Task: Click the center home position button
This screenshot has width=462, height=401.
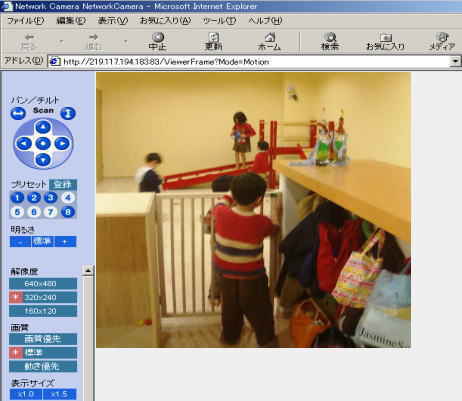Action: click(43, 144)
